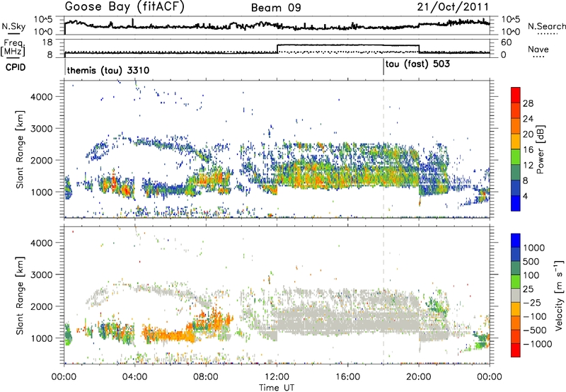Click the 'N.Search' legend label

tap(546, 26)
